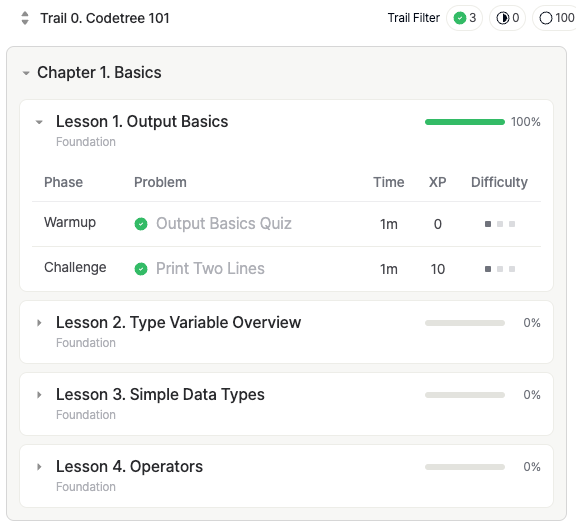
Task: Toggle the unsolved filter showing 100
Action: [x=554, y=18]
